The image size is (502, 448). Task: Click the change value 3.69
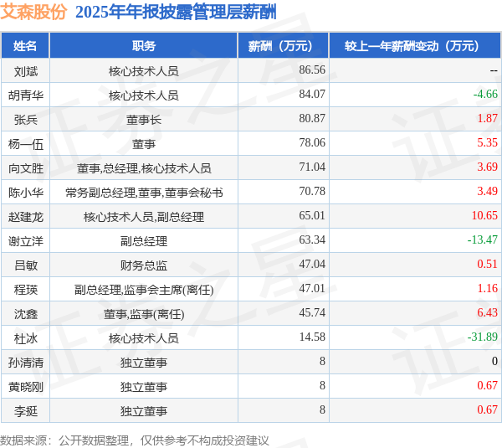pos(487,167)
